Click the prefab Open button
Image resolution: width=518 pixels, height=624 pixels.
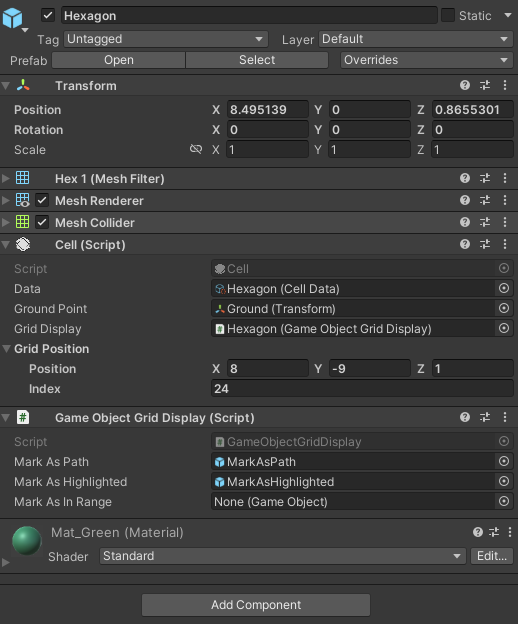click(x=119, y=60)
